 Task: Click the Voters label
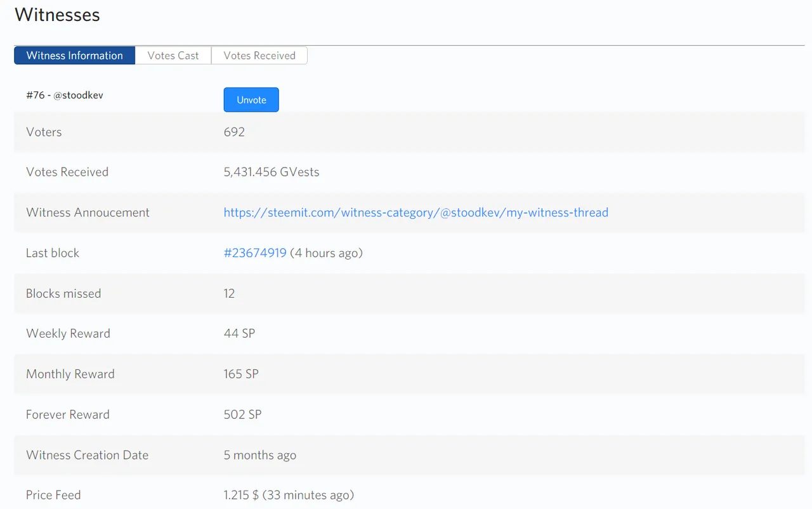(44, 132)
